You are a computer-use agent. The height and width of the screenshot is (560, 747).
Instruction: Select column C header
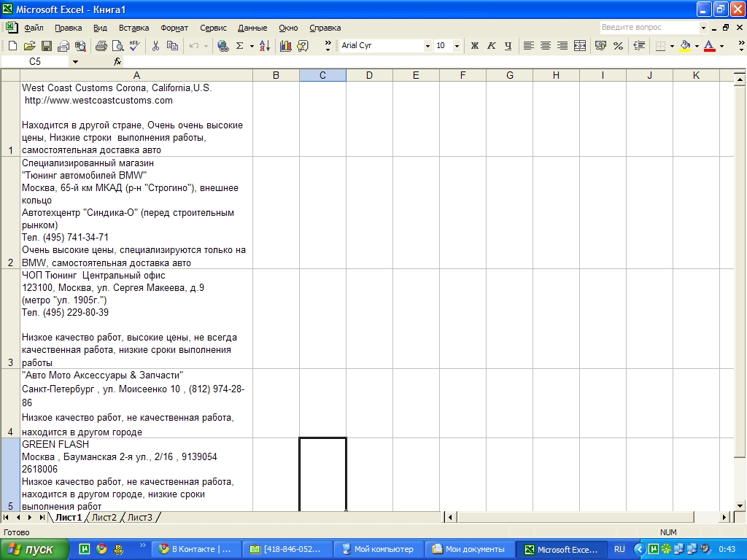pos(322,75)
